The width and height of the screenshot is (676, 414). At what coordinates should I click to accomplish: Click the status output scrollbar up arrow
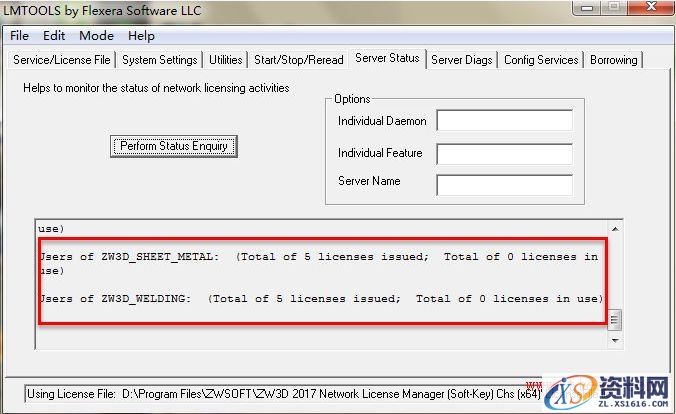point(615,227)
